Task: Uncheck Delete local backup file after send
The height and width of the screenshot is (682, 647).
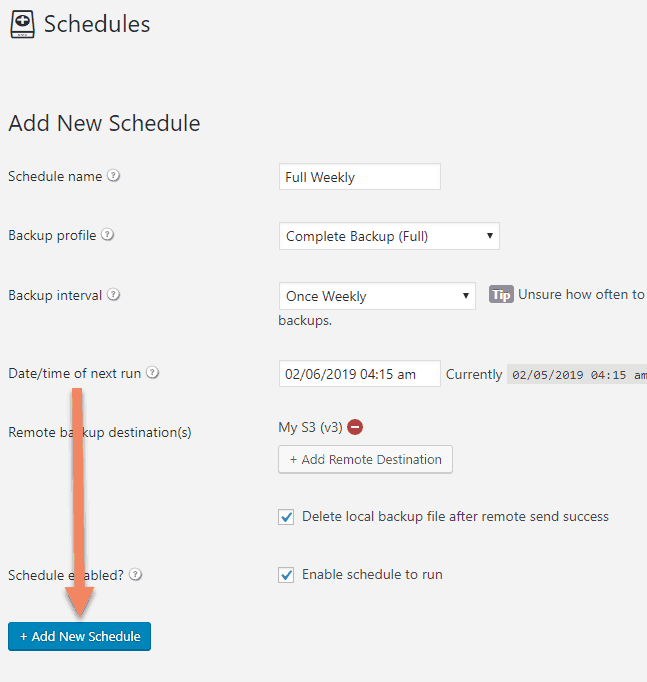Action: tap(286, 517)
